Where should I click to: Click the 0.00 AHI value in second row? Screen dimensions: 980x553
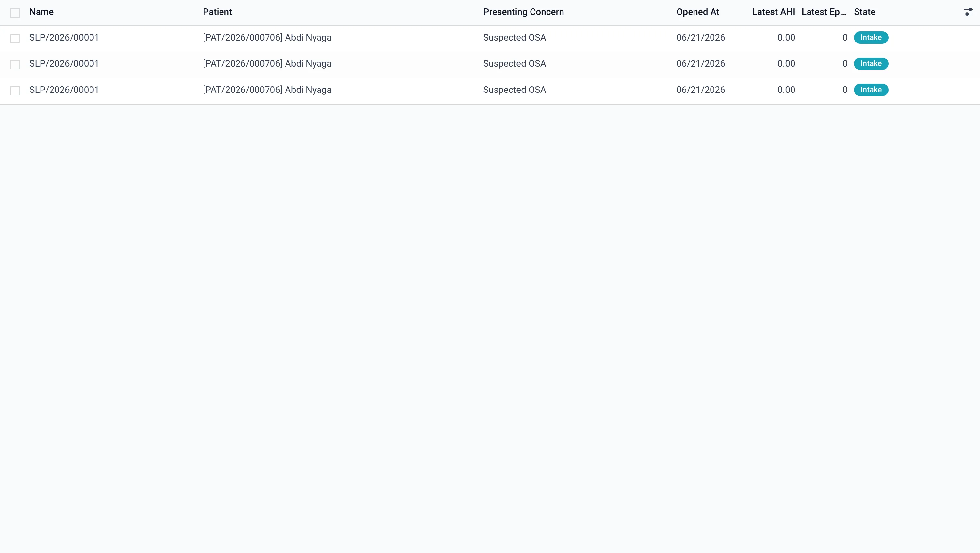(x=786, y=63)
